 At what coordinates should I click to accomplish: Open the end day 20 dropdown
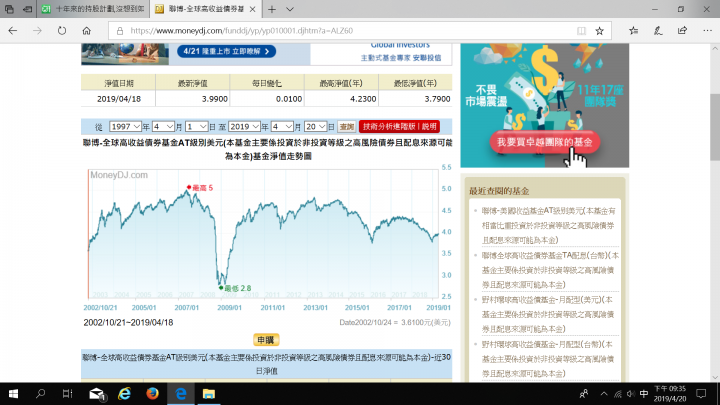(315, 126)
